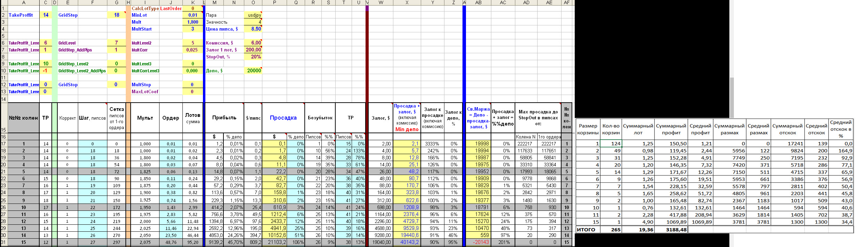Click the highlighted 124 cell in right table
This screenshot has height=247, width=868.
(611, 143)
